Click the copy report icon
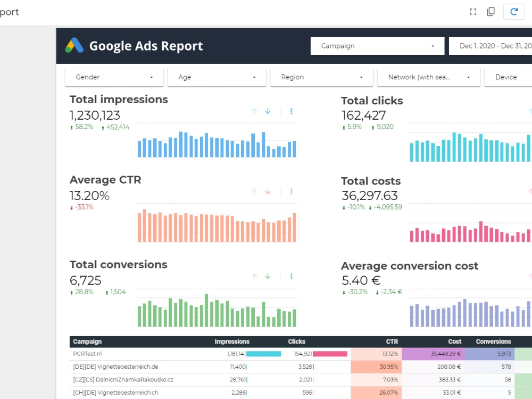The height and width of the screenshot is (399, 532). coord(491,12)
